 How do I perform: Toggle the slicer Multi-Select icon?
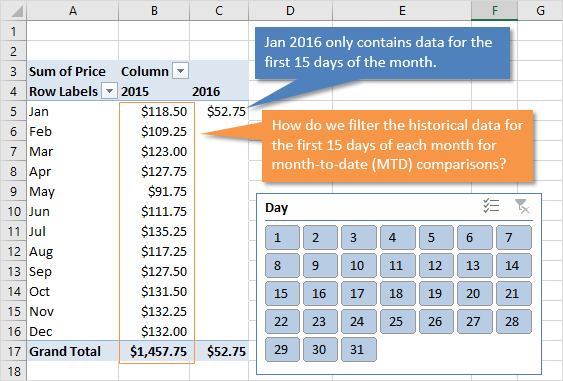[x=491, y=206]
